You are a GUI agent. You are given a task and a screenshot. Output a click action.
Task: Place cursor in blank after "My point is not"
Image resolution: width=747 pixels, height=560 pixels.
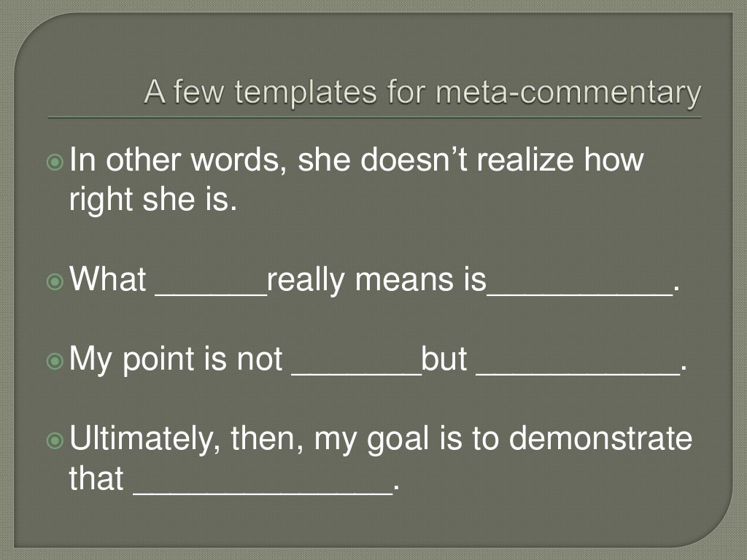(356, 371)
